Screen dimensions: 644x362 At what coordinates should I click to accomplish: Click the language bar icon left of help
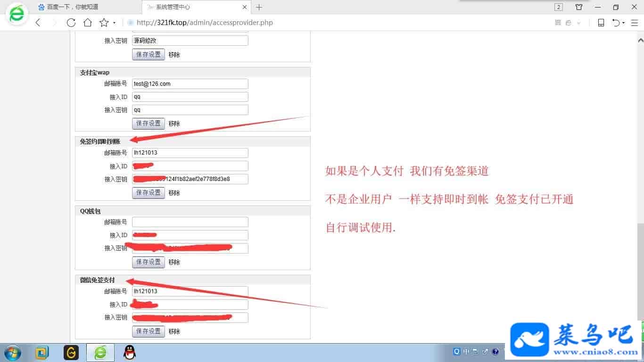tap(485, 352)
